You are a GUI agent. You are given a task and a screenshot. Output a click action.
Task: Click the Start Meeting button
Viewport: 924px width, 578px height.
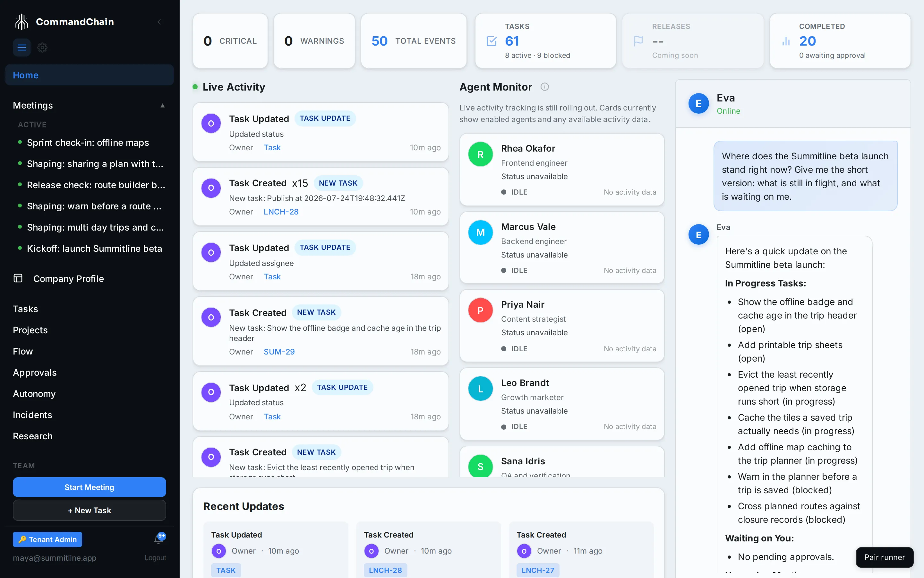(x=89, y=487)
